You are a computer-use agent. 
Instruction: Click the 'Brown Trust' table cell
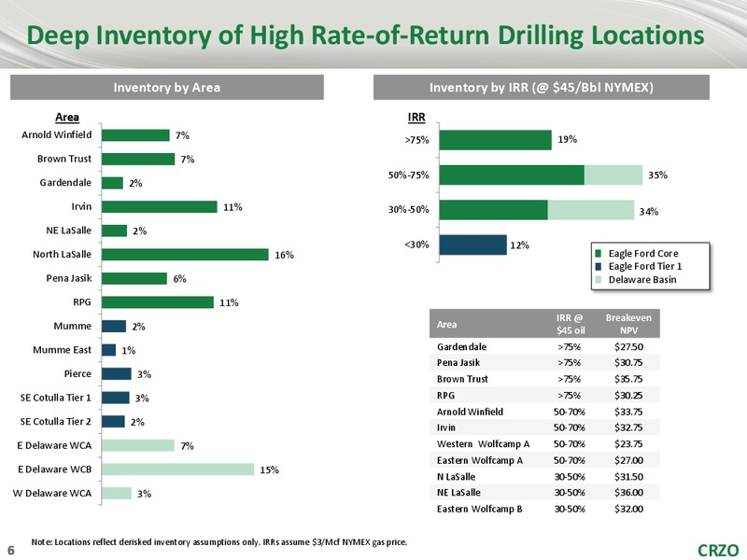point(462,379)
